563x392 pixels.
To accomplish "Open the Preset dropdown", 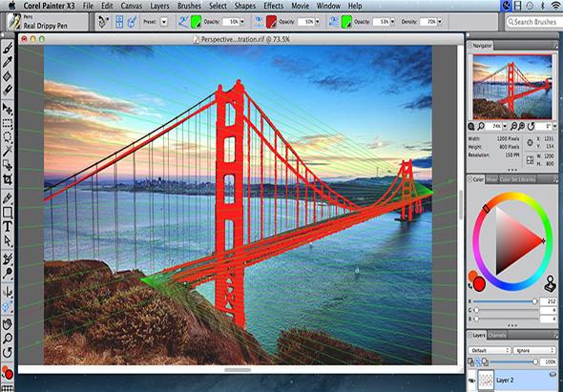I will [x=164, y=22].
